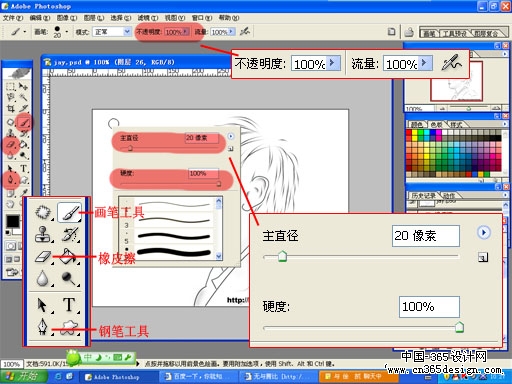Open 不透明度 slider arrow in top options bar
This screenshot has height=384, width=512.
click(186, 32)
